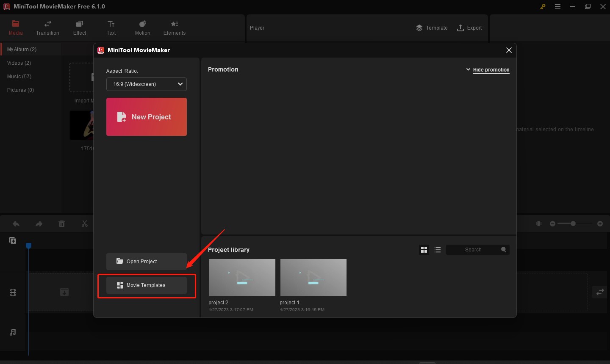Click the blue playhead marker
The image size is (610, 364).
coord(28,245)
